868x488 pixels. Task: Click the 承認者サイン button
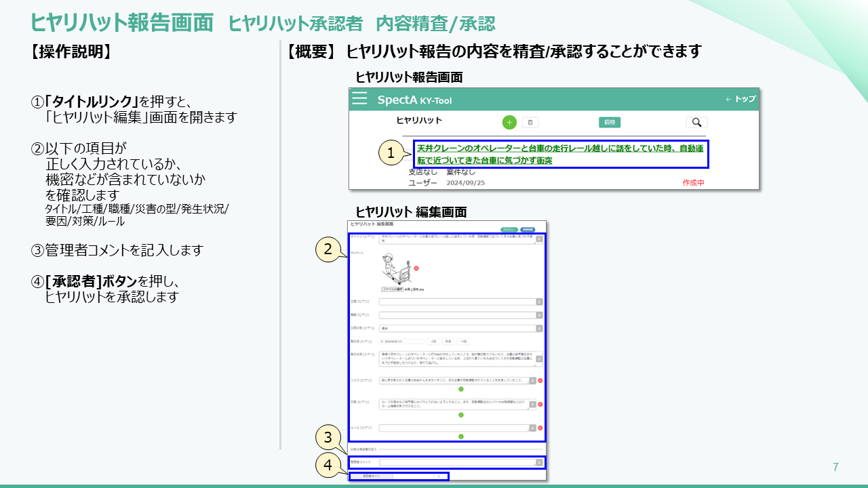pyautogui.click(x=372, y=476)
